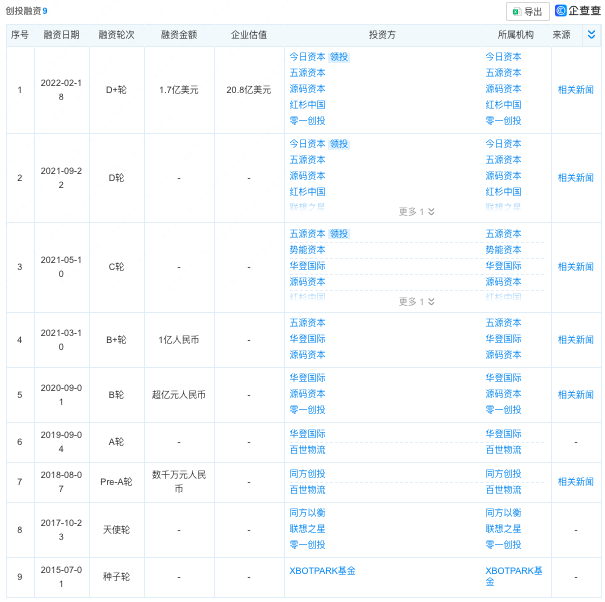This screenshot has width=605, height=602.
Task: Open 相关新闻 for the C轮 row
Action: (x=576, y=267)
